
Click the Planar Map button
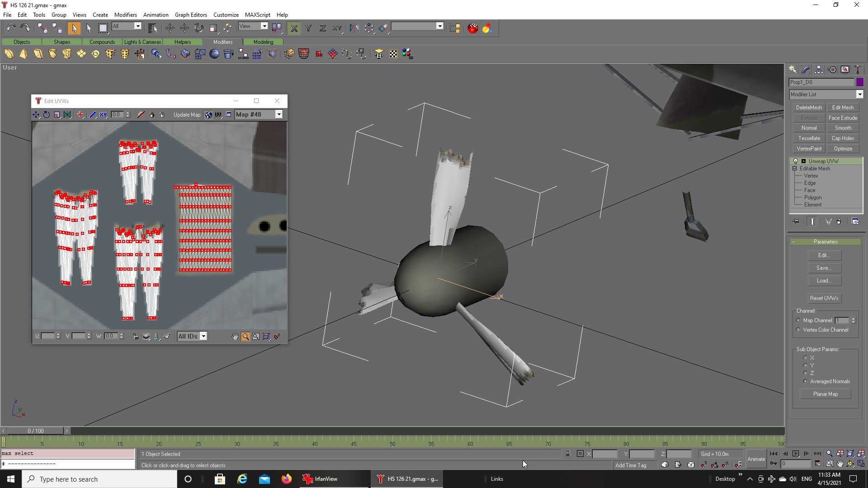pos(825,394)
